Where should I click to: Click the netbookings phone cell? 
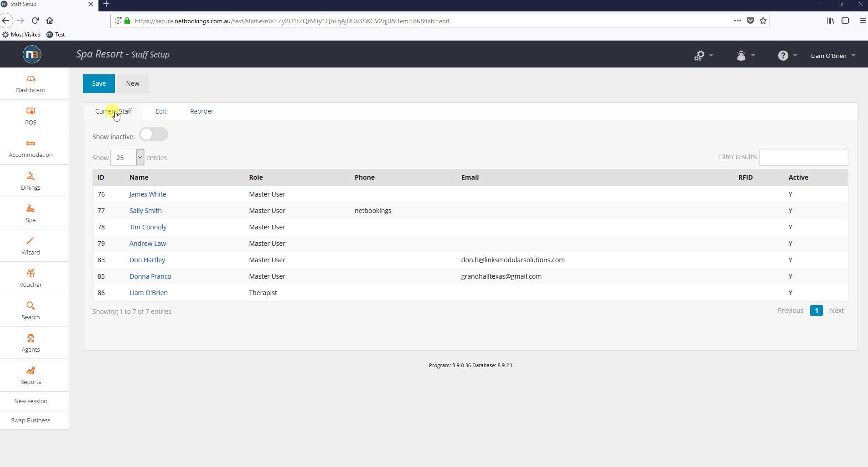373,211
